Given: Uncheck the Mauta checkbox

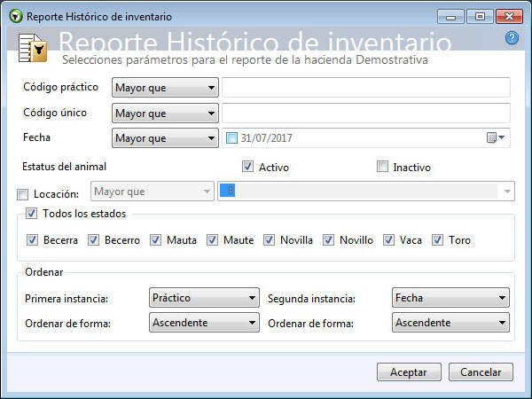Looking at the screenshot, I should coord(156,240).
